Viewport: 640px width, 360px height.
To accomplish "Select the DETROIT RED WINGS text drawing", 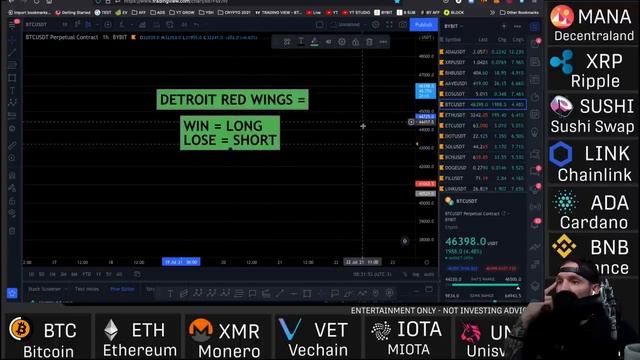I will tap(233, 100).
